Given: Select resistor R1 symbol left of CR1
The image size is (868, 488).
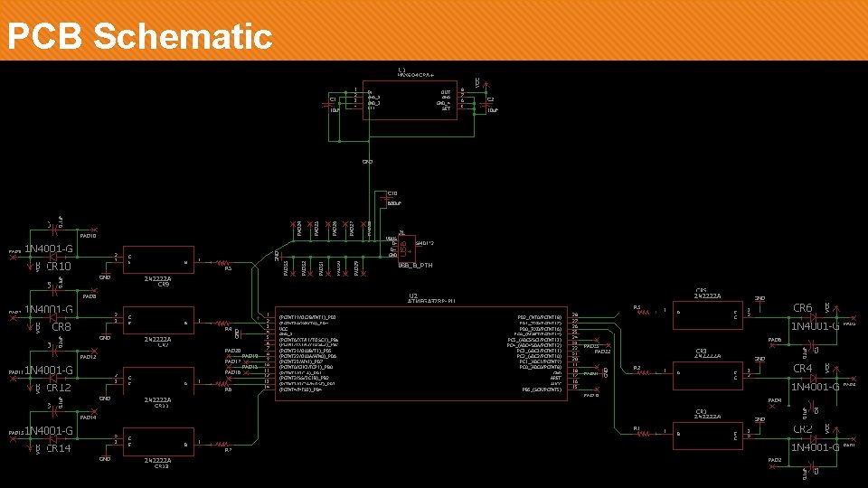Looking at the screenshot, I should pyautogui.click(x=643, y=433).
